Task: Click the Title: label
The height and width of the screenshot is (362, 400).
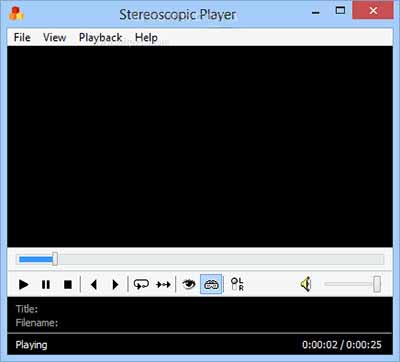Action: click(x=27, y=309)
